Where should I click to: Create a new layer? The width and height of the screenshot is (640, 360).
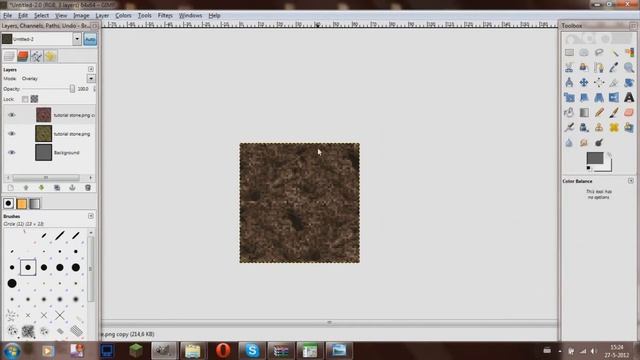(x=11, y=188)
